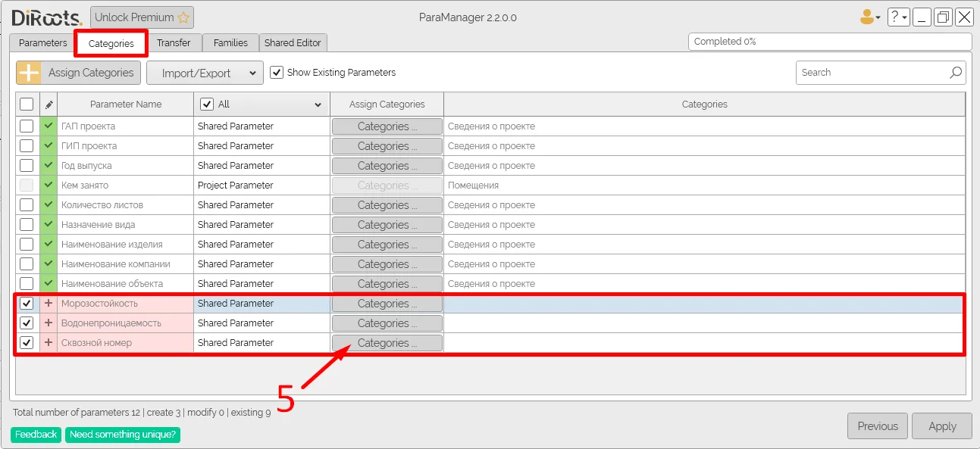Click the star icon on Unlock Premium

183,17
